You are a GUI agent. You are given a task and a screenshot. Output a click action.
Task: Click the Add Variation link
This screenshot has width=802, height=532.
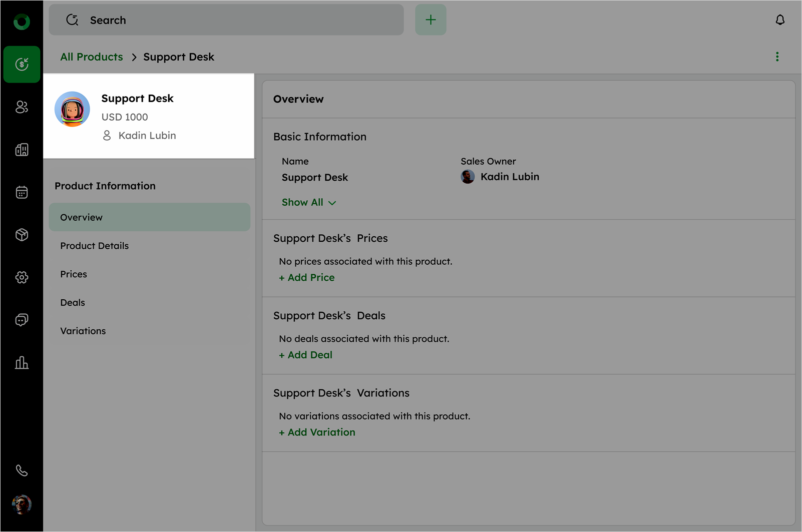[x=317, y=432]
